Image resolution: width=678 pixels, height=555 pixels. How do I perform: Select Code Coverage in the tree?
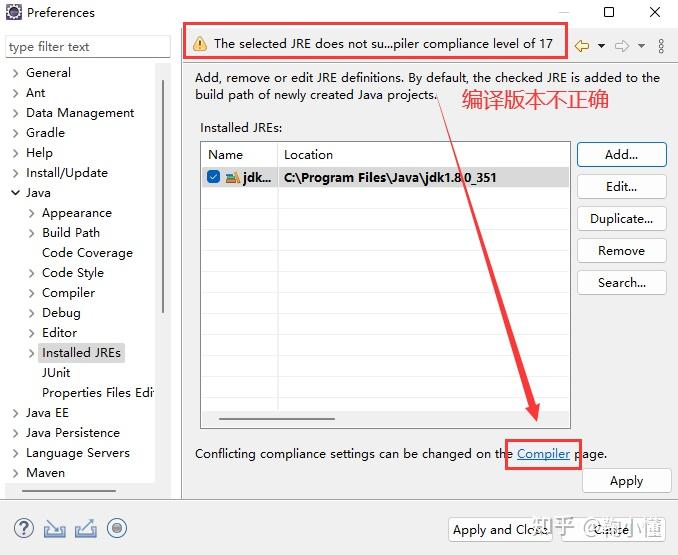[87, 253]
